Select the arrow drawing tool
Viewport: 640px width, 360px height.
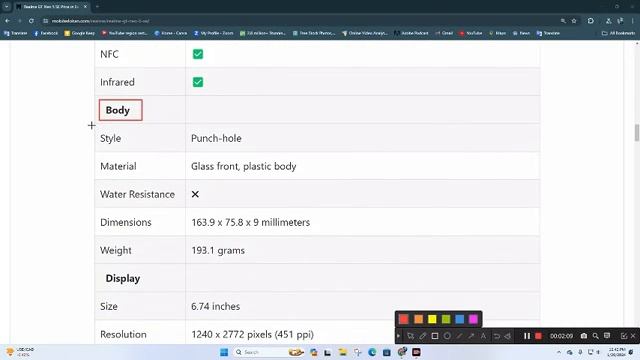(x=471, y=336)
